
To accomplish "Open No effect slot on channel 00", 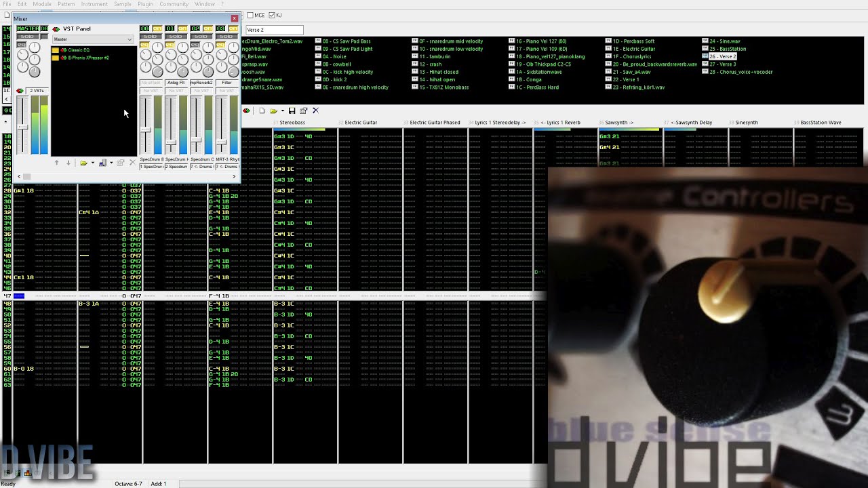I will [151, 83].
